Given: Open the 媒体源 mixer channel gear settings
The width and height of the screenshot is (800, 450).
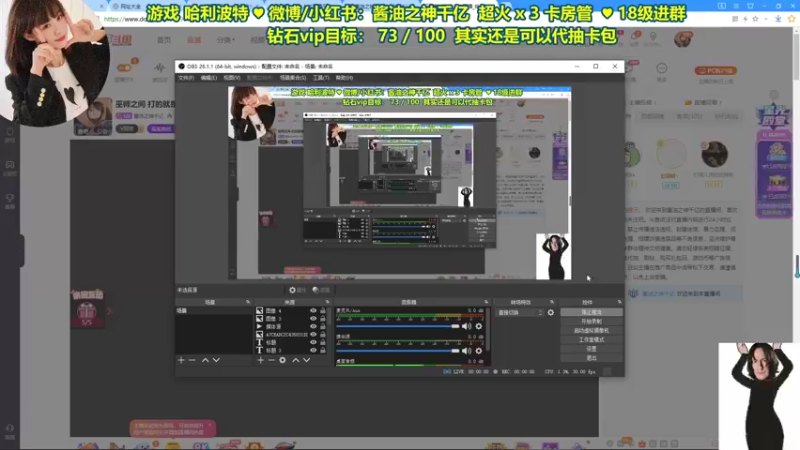Looking at the screenshot, I should pyautogui.click(x=479, y=351).
